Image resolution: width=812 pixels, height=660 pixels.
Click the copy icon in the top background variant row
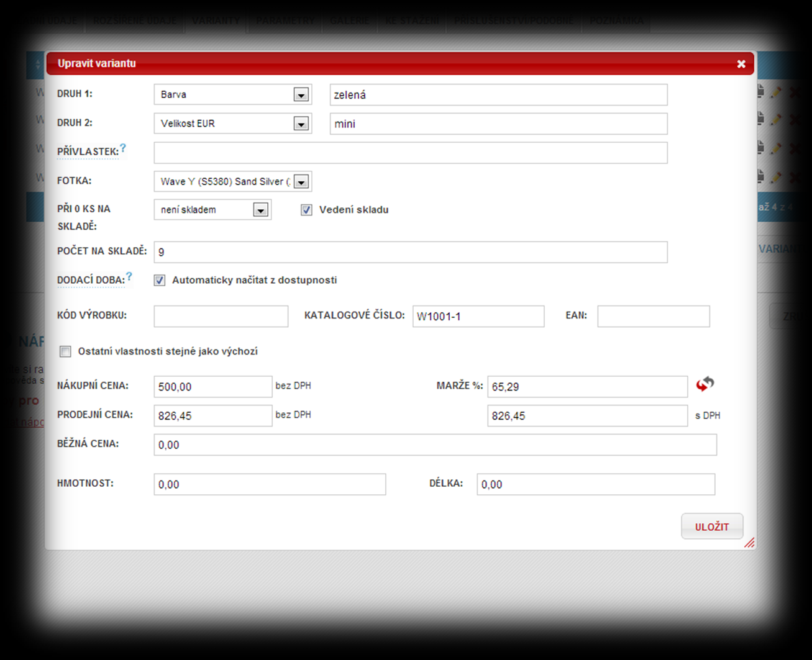tap(760, 92)
